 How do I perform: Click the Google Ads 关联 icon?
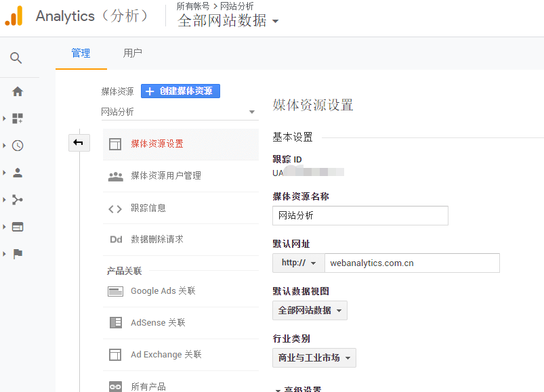point(116,292)
